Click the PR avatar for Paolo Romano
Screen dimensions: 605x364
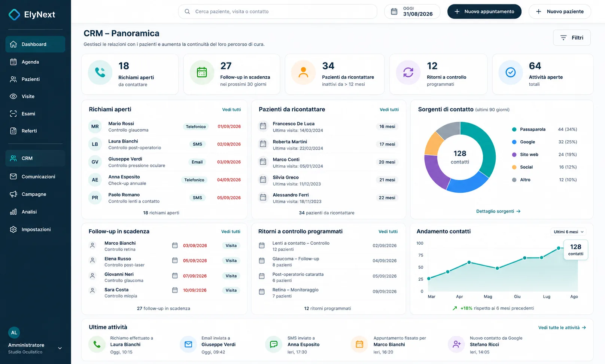pos(95,198)
